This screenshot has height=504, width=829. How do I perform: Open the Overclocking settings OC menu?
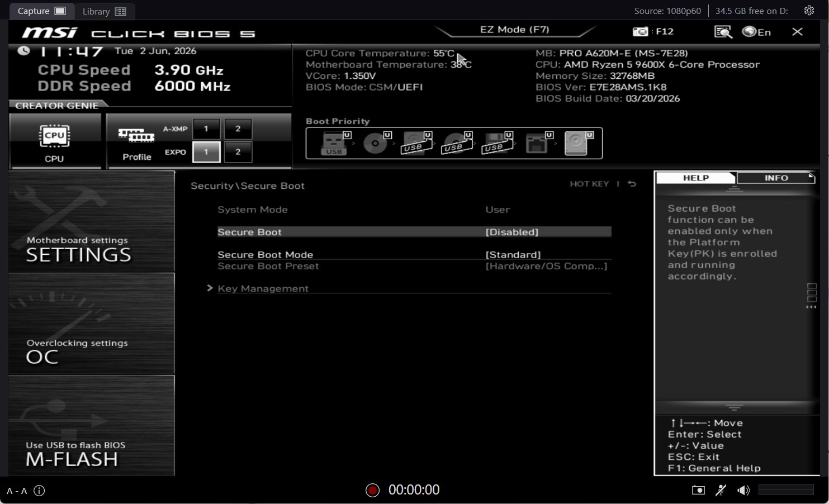point(92,324)
